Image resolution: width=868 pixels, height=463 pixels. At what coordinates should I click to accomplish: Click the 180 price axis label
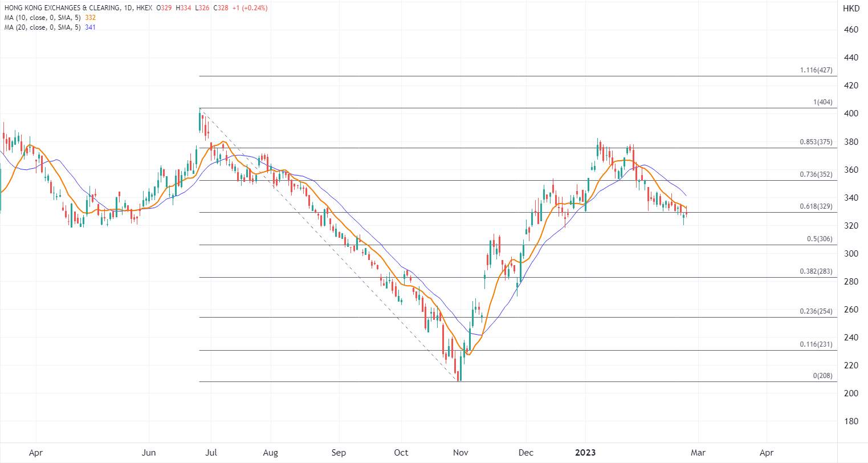pos(851,421)
